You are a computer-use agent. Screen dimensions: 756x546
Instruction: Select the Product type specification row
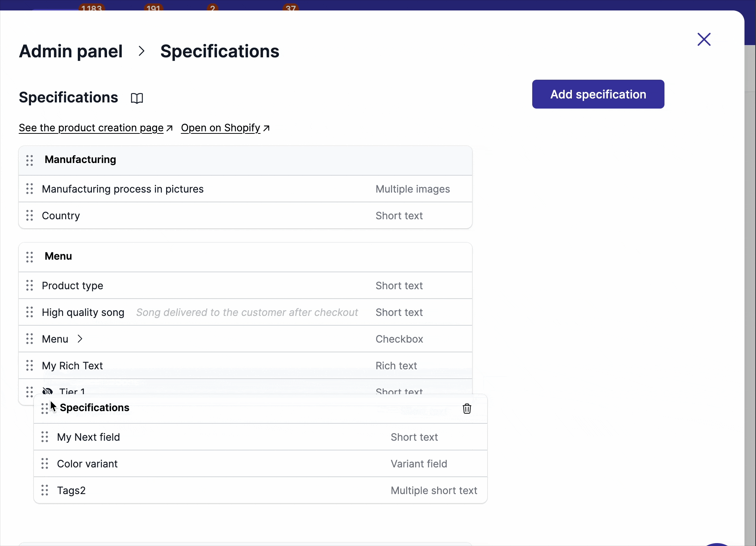pyautogui.click(x=216, y=285)
